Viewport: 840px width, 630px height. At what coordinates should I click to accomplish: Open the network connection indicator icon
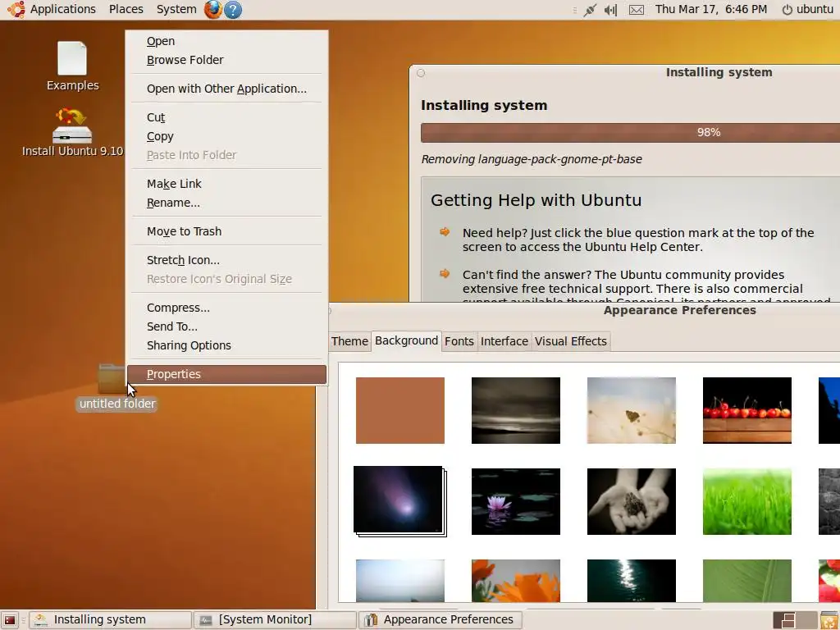[590, 10]
